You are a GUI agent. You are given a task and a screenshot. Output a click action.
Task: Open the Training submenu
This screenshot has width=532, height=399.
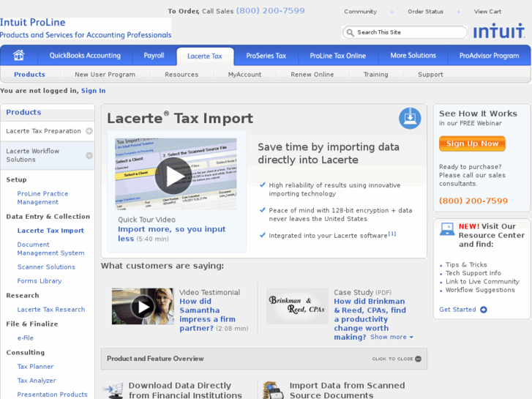[x=375, y=75]
